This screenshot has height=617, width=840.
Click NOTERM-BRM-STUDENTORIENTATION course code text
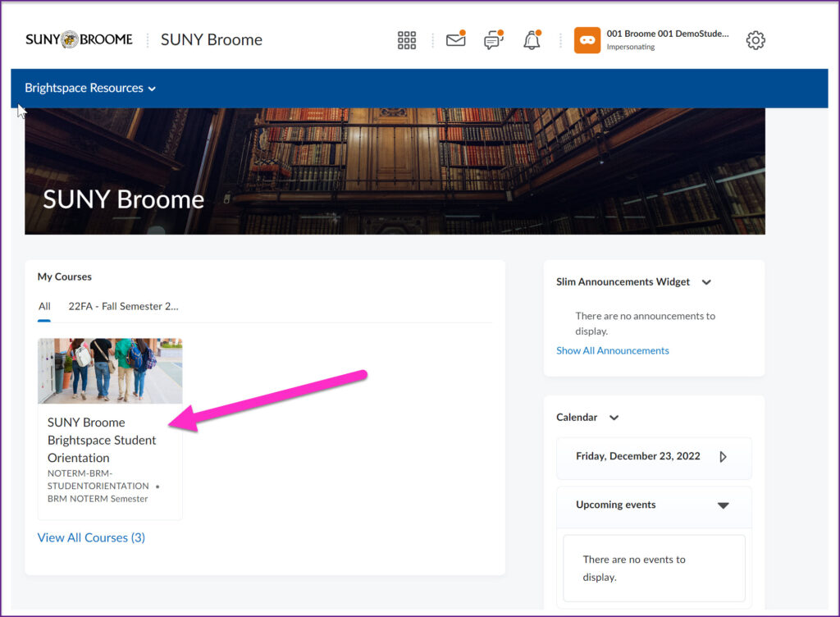[x=98, y=480]
